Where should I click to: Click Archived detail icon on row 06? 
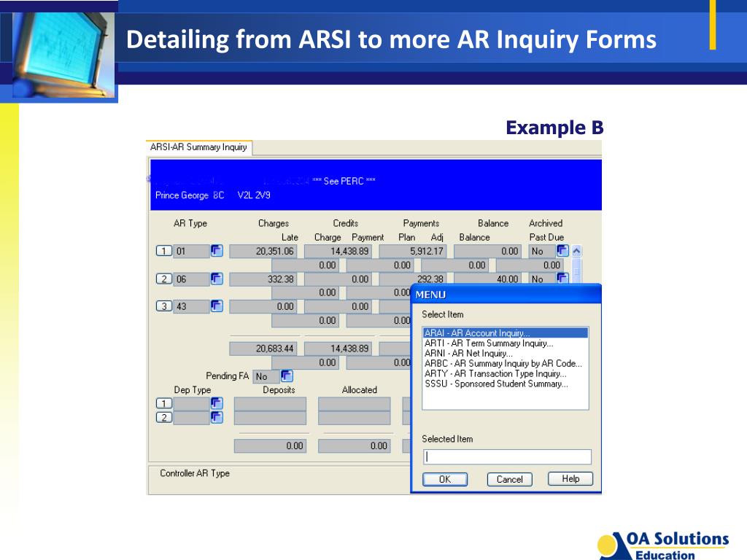click(x=562, y=278)
